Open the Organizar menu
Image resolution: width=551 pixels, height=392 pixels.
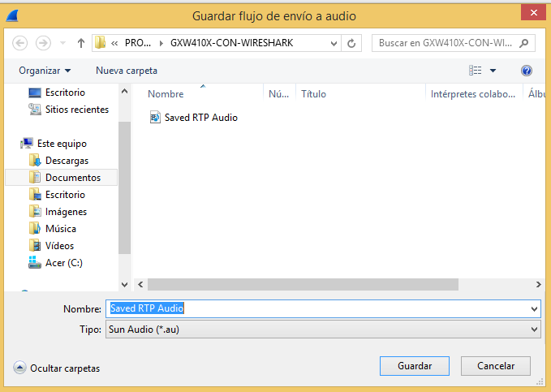tap(45, 71)
